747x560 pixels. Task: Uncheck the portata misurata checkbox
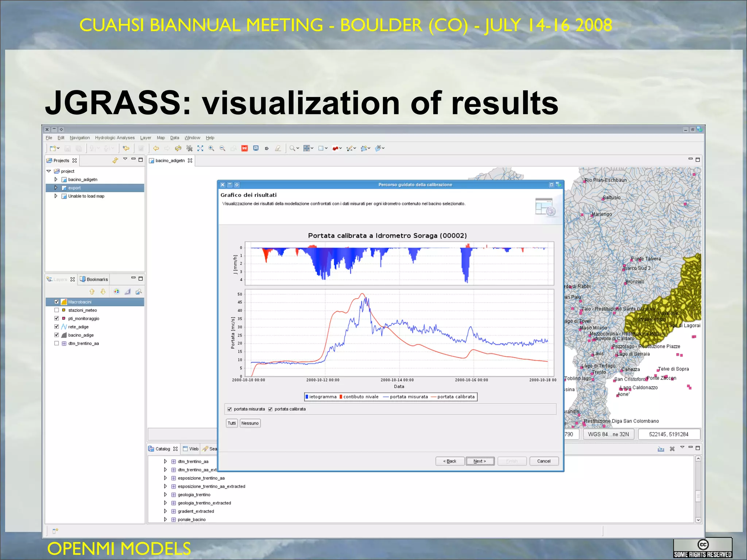229,409
